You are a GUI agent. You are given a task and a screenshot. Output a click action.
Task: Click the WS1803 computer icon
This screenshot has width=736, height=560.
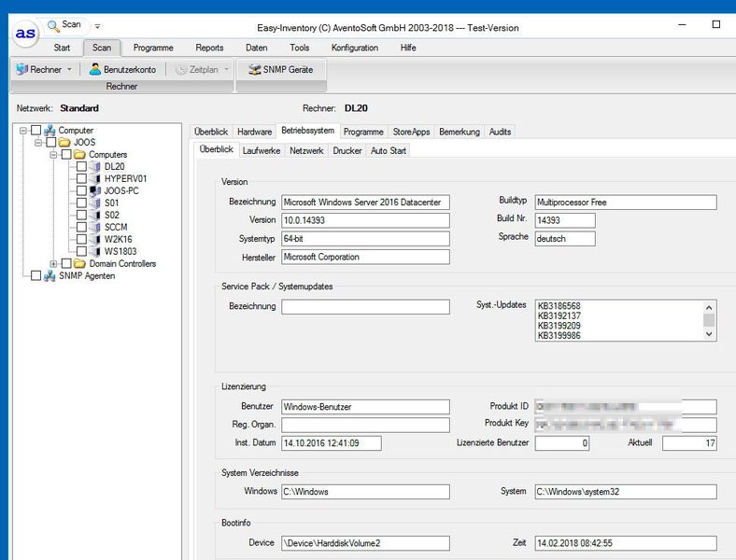95,251
